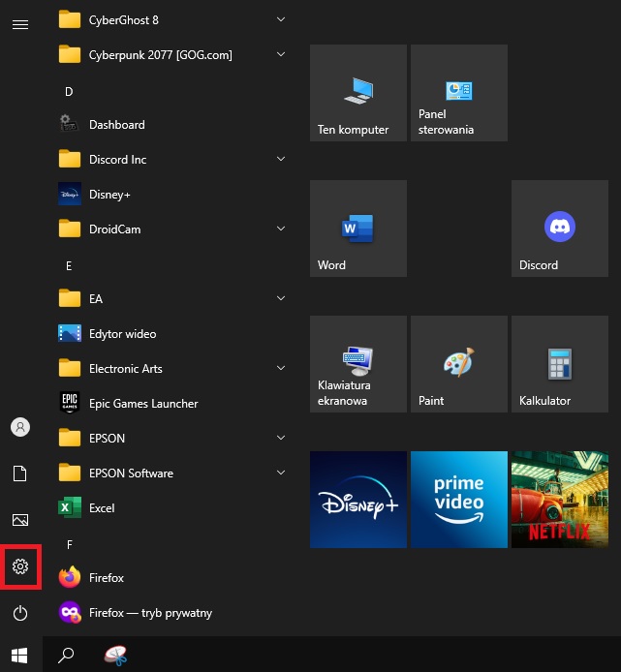
Task: Open Documents icon in left sidebar
Action: click(20, 473)
